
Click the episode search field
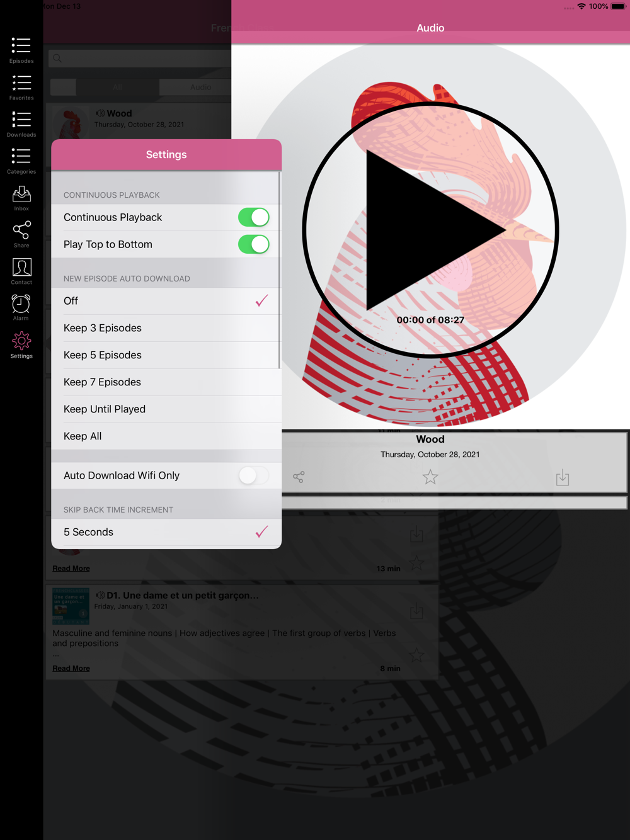tap(140, 58)
